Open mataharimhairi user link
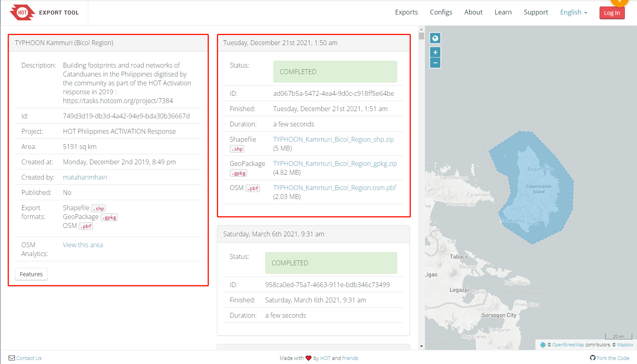 [x=85, y=177]
